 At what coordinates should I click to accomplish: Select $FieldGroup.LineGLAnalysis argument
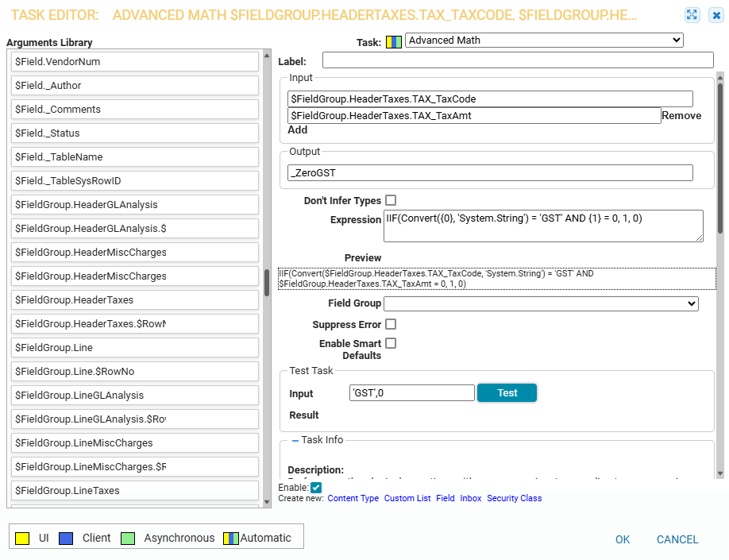pos(135,395)
